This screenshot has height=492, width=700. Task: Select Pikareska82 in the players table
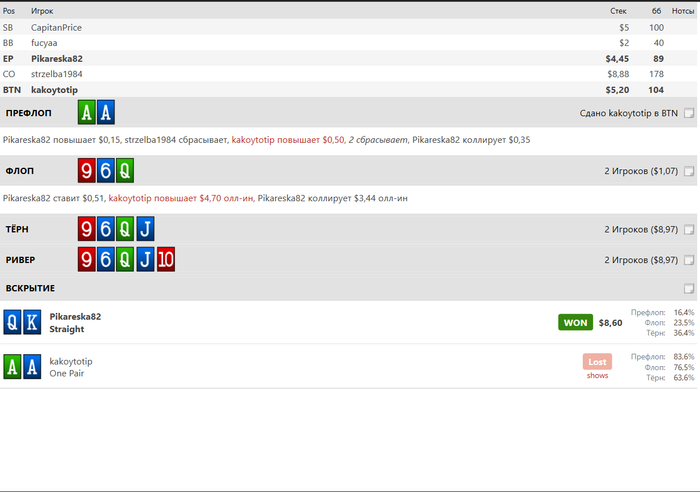pyautogui.click(x=348, y=58)
